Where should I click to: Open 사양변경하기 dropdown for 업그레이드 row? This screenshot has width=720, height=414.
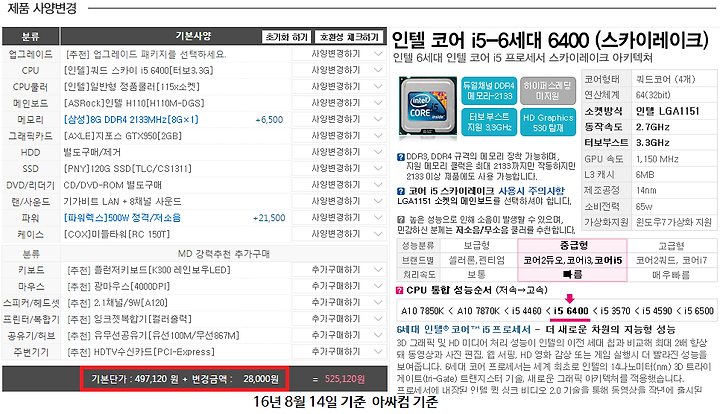click(x=339, y=54)
